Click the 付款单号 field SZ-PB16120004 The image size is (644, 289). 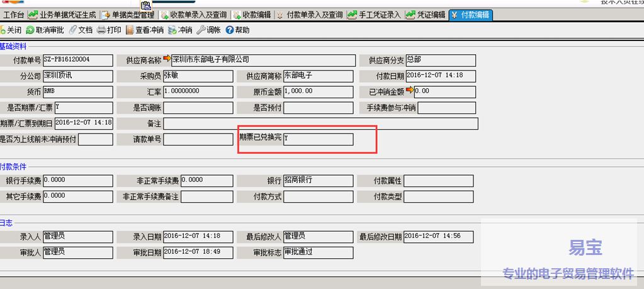77,60
